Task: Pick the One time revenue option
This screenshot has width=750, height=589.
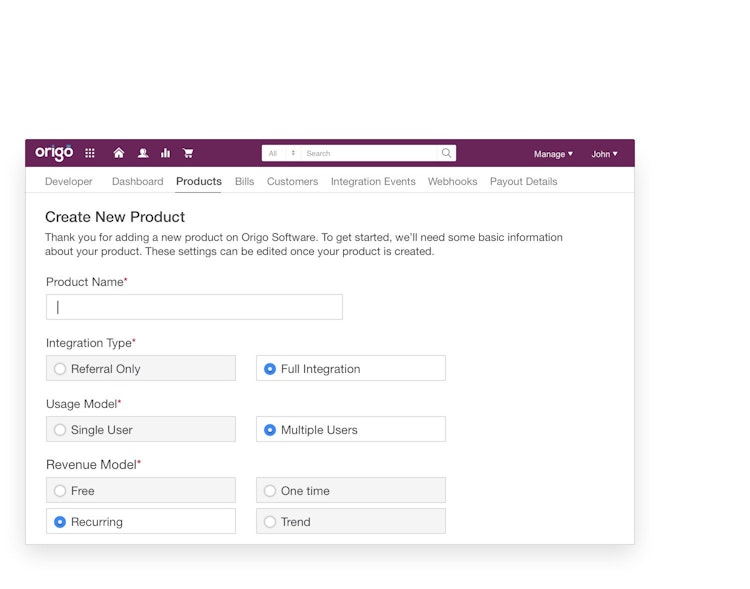Action: (270, 491)
